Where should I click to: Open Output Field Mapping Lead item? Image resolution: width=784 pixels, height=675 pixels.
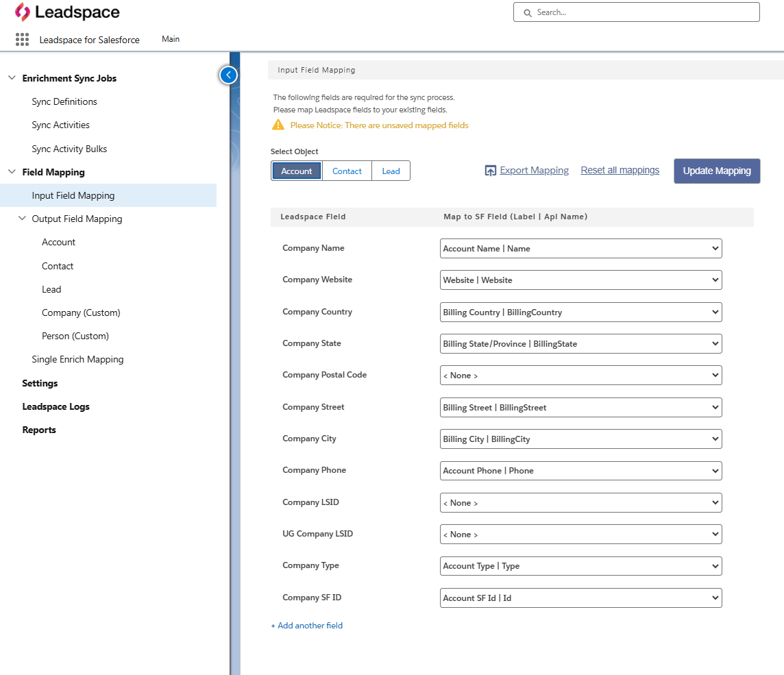51,289
